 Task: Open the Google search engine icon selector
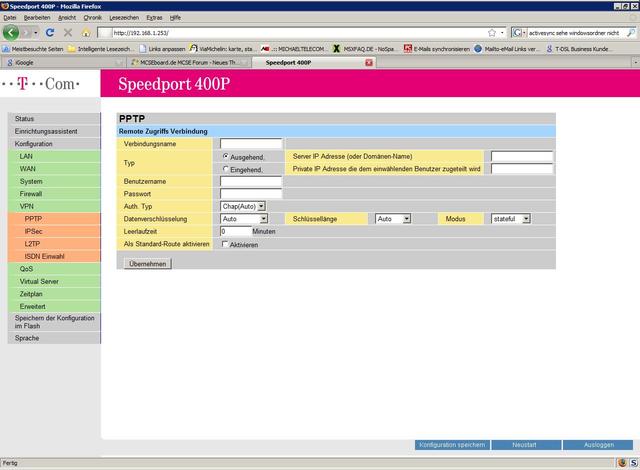coord(518,33)
